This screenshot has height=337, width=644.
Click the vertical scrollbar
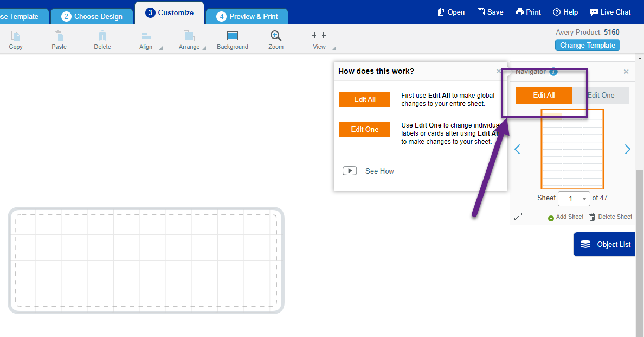pyautogui.click(x=640, y=253)
